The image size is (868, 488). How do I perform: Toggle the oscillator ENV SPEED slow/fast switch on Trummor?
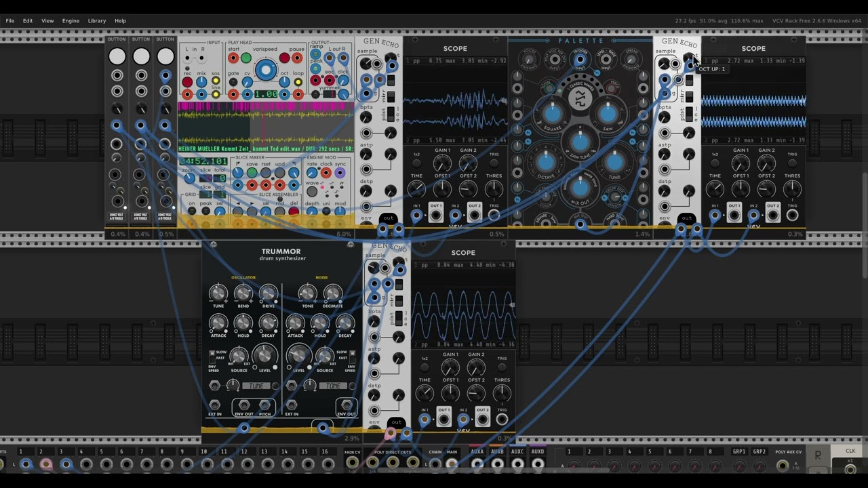(x=212, y=357)
